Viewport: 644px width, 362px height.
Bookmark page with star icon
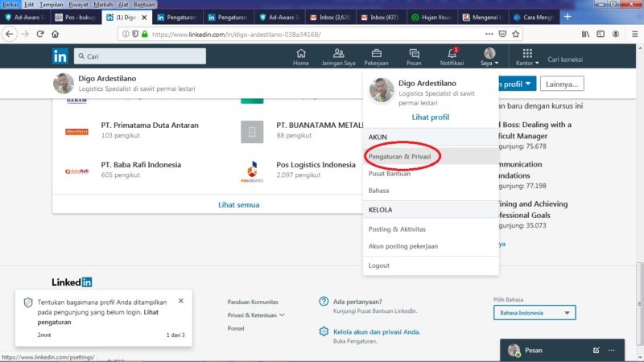[x=516, y=34]
